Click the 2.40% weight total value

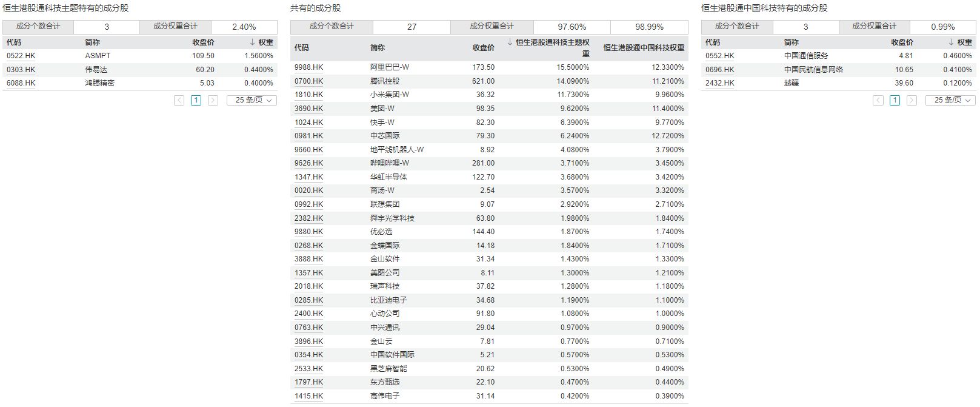[244, 27]
